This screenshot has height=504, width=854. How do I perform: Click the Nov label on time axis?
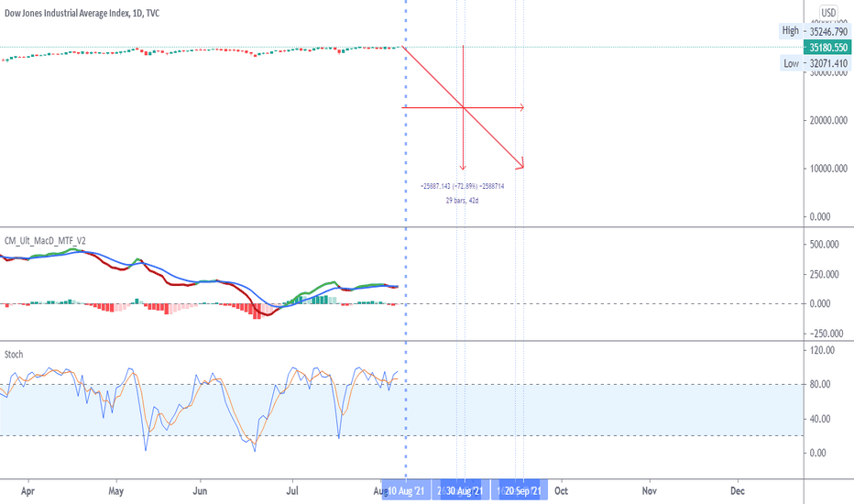[650, 491]
